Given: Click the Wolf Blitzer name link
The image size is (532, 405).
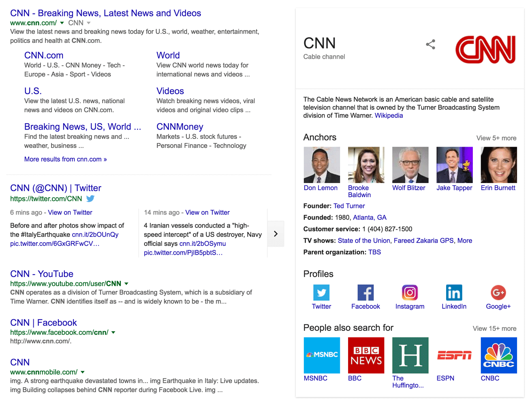Looking at the screenshot, I should [x=409, y=188].
